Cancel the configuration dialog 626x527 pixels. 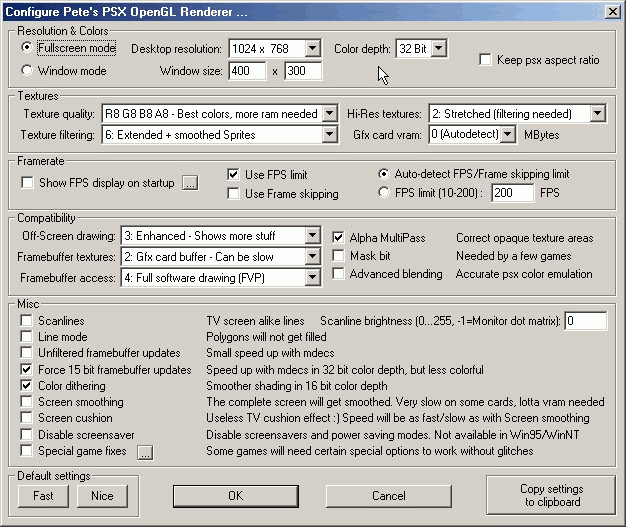389,496
